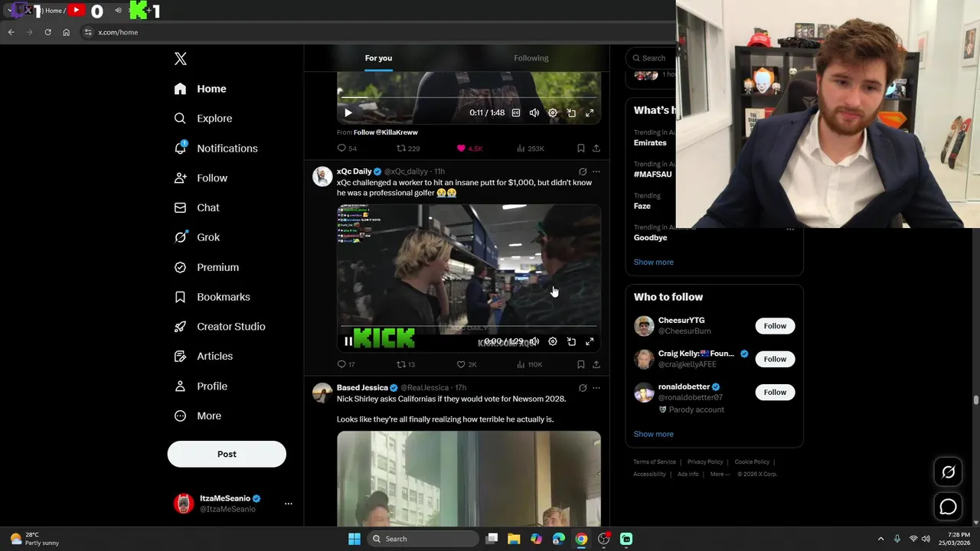Follow ronaldobetter
Screen dimensions: 980x551
point(775,392)
